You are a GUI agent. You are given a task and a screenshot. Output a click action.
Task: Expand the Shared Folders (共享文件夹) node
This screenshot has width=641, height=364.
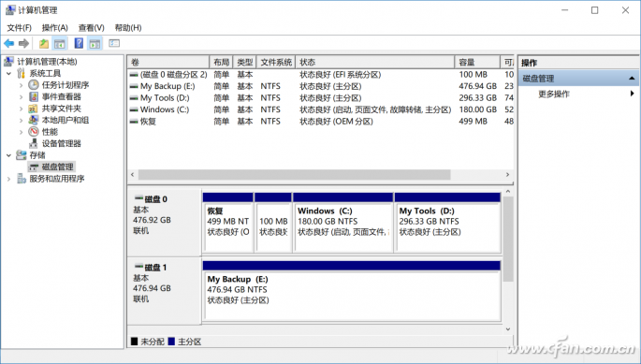click(x=22, y=109)
